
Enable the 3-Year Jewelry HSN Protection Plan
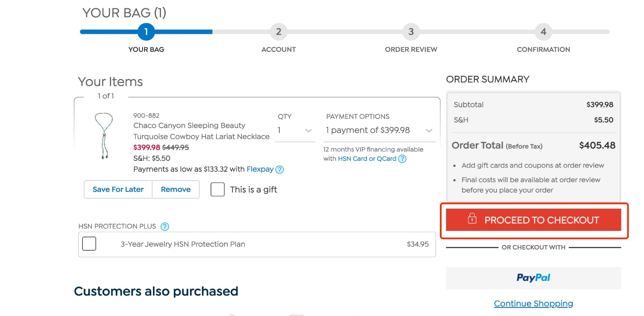click(x=89, y=244)
